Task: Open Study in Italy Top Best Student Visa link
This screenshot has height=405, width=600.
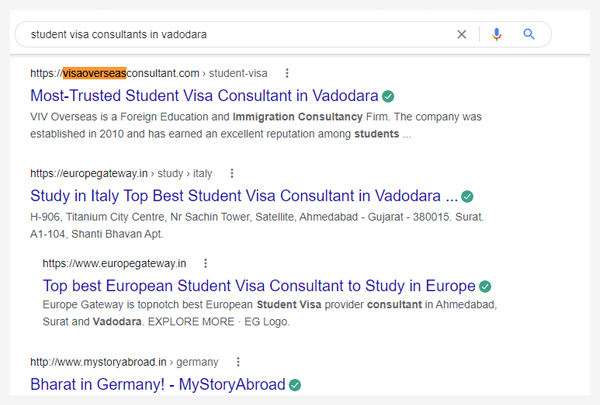Action: point(244,196)
